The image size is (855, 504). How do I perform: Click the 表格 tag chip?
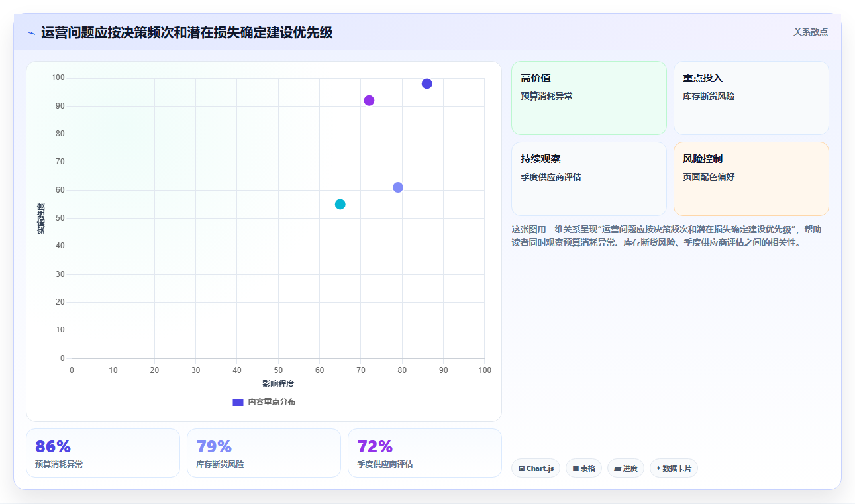583,468
